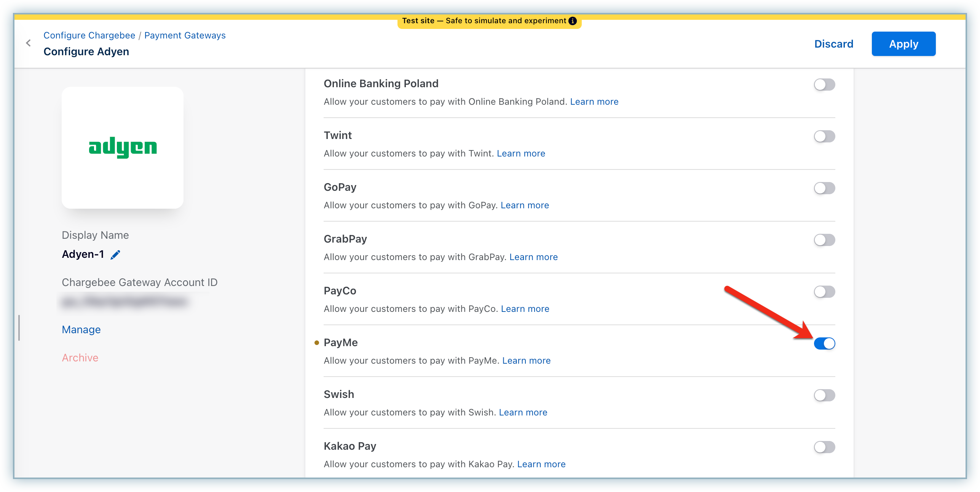The width and height of the screenshot is (980, 492).
Task: Click the Adyen logo card
Action: 123,147
